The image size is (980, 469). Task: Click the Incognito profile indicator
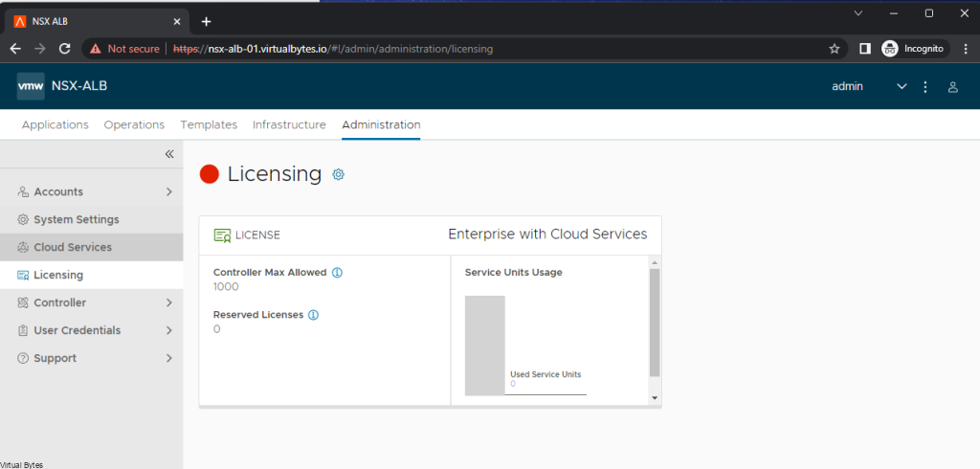pos(916,49)
